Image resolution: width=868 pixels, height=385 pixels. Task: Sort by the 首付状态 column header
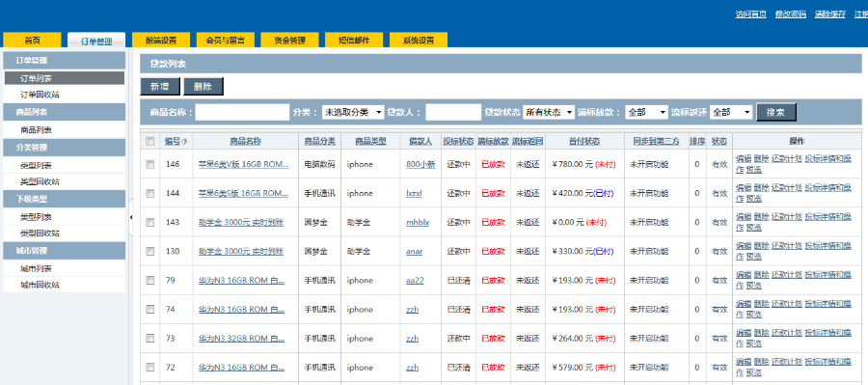pyautogui.click(x=584, y=141)
